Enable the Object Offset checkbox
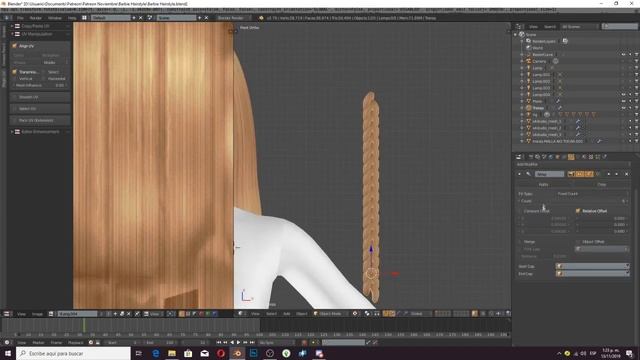The image size is (640, 360). [x=578, y=242]
